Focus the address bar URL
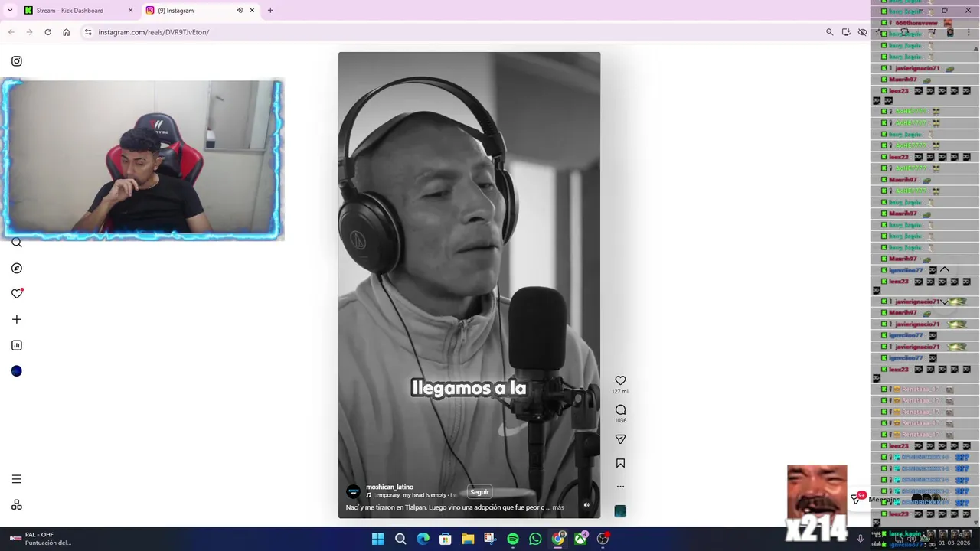980x551 pixels. point(154,32)
